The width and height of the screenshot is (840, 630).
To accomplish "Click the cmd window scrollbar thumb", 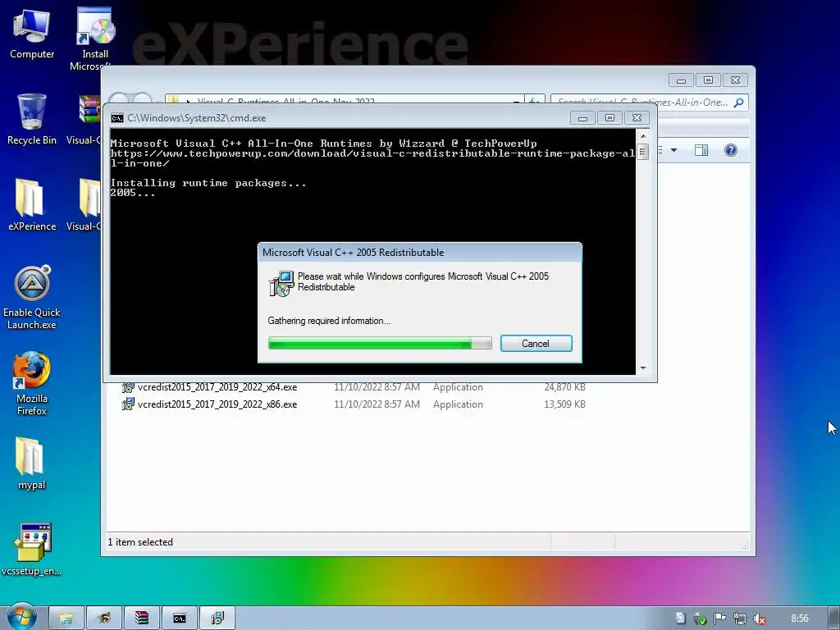I will click(643, 152).
